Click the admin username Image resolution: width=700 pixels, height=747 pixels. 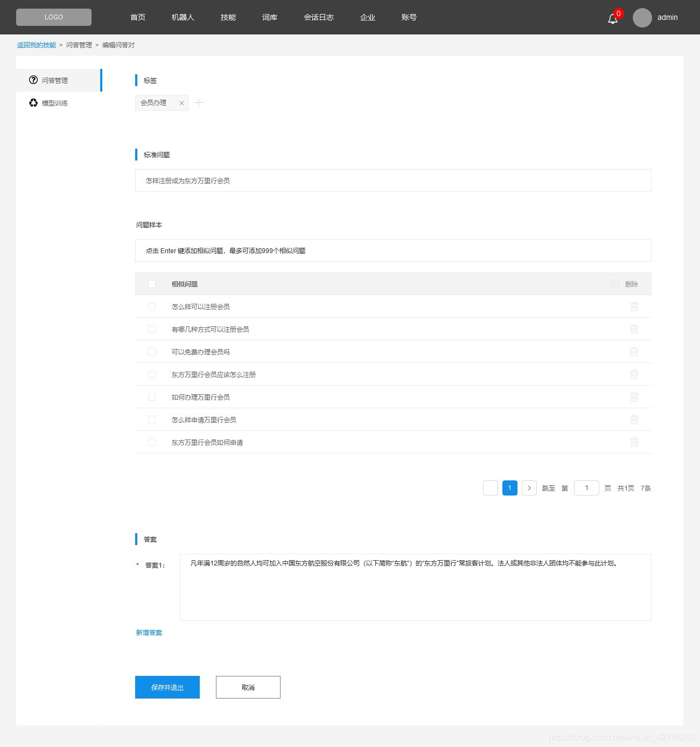(668, 17)
